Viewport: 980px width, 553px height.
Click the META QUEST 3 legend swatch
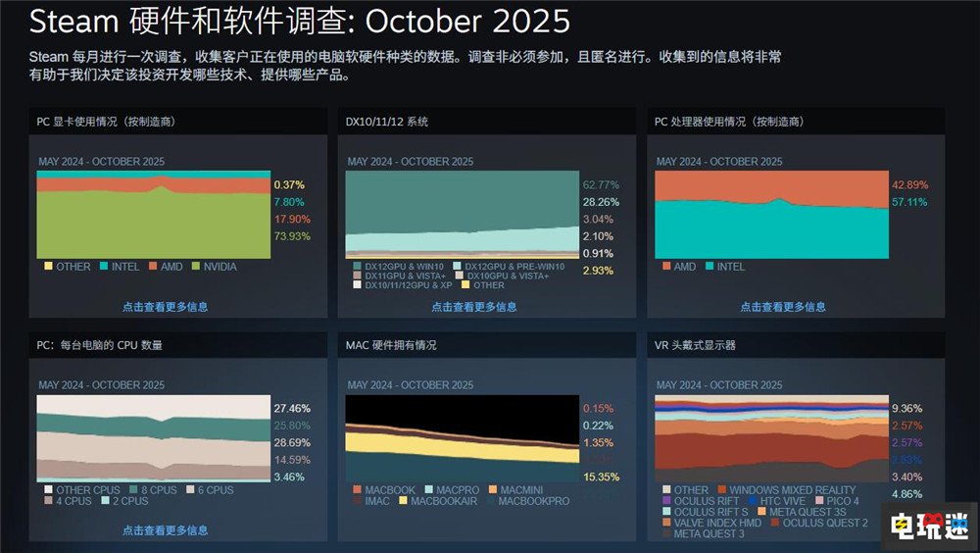coord(666,533)
